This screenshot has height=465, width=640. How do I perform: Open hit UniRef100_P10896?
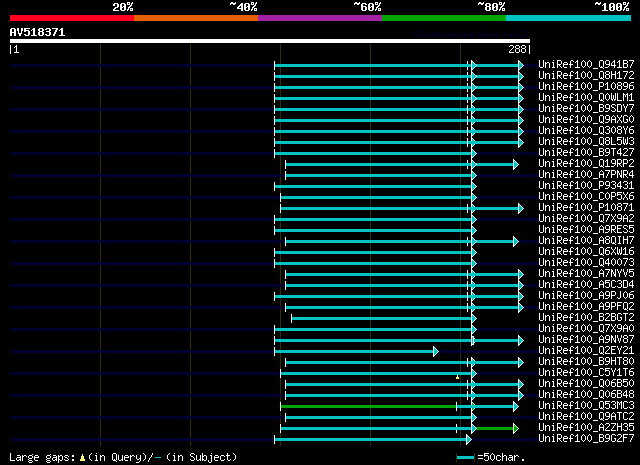(x=586, y=87)
